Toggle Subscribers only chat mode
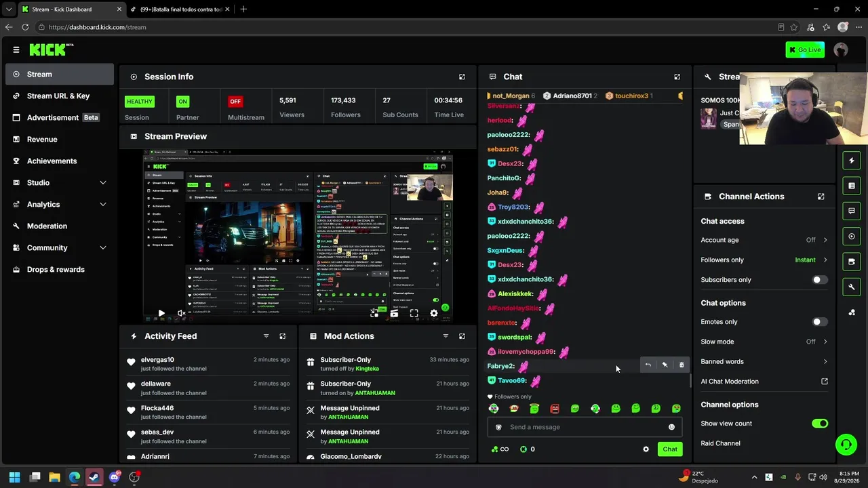Screen dimensions: 868x488 coord(820,280)
